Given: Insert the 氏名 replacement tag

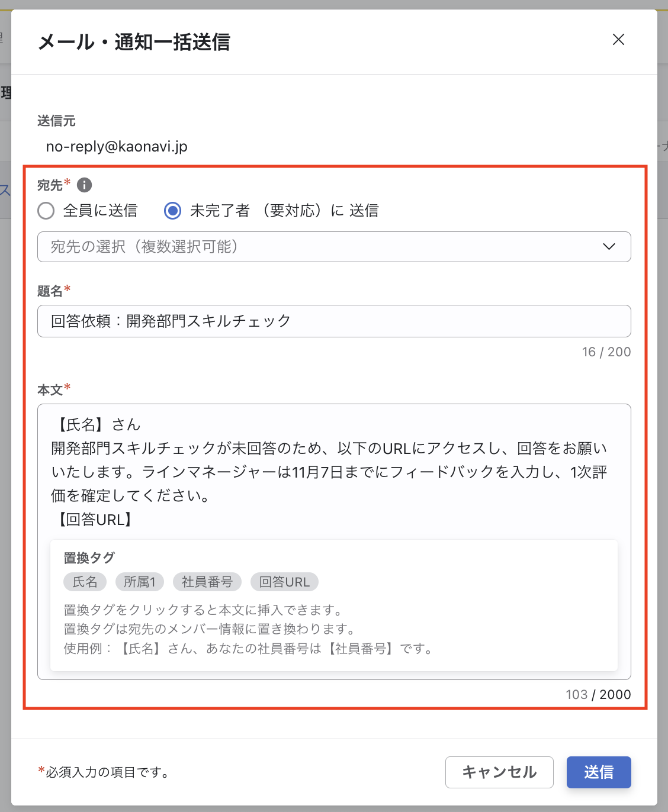Looking at the screenshot, I should [85, 582].
